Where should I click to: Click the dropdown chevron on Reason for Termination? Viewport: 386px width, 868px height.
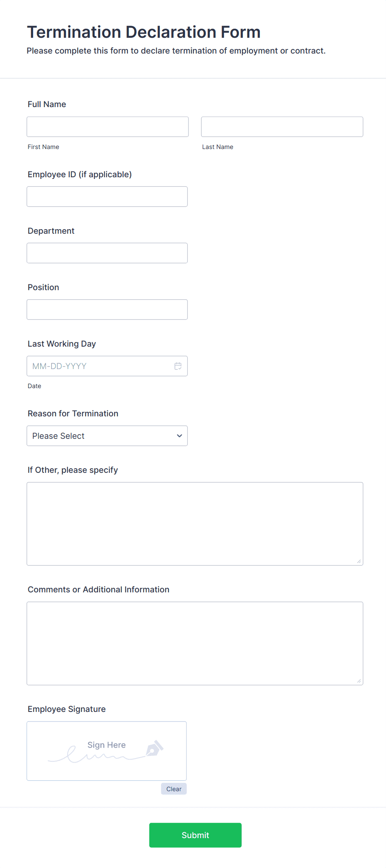179,435
